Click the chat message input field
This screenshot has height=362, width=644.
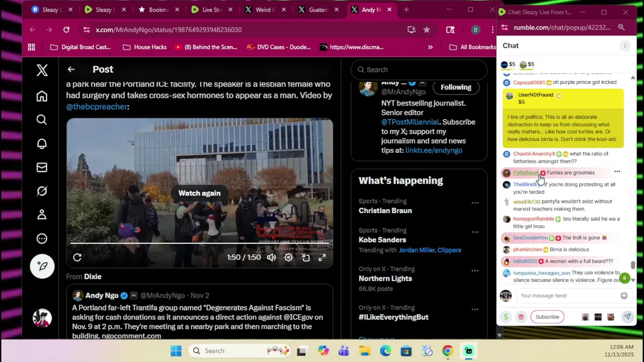[567, 296]
